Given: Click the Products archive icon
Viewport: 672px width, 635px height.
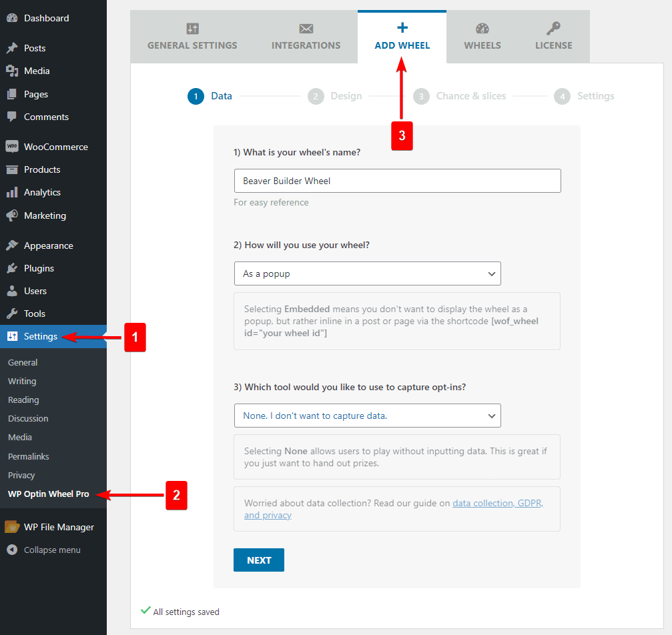Looking at the screenshot, I should (12, 169).
